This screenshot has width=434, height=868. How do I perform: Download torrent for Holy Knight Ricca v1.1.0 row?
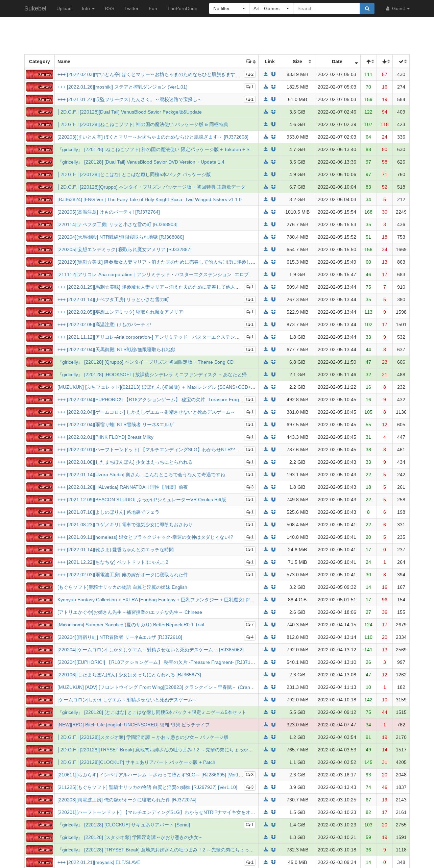pos(266,199)
